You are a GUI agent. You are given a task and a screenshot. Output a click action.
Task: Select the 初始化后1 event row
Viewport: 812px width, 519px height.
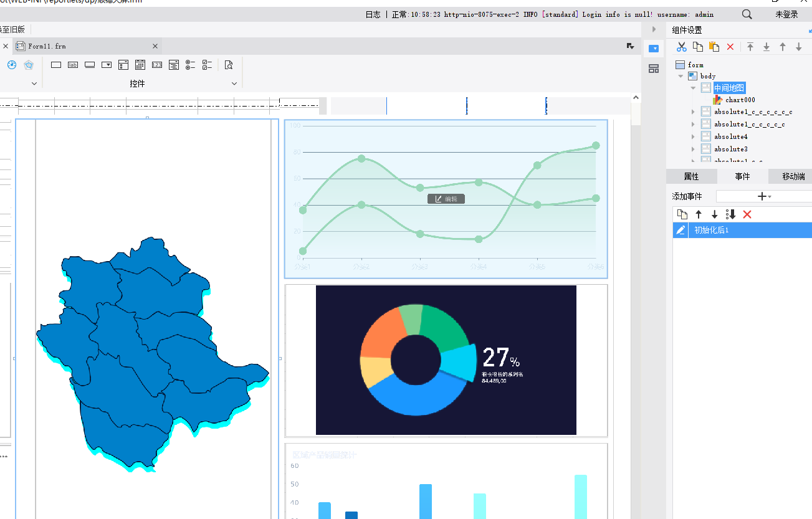point(742,230)
